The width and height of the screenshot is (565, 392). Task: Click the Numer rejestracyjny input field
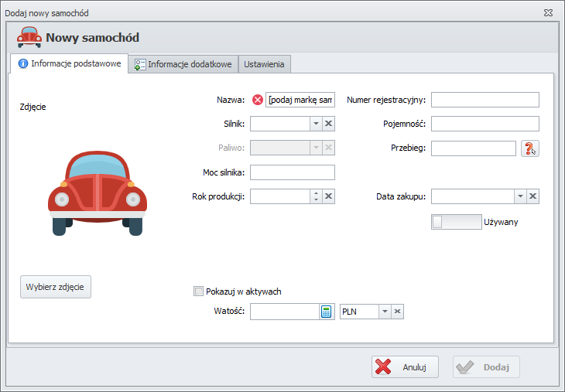485,100
